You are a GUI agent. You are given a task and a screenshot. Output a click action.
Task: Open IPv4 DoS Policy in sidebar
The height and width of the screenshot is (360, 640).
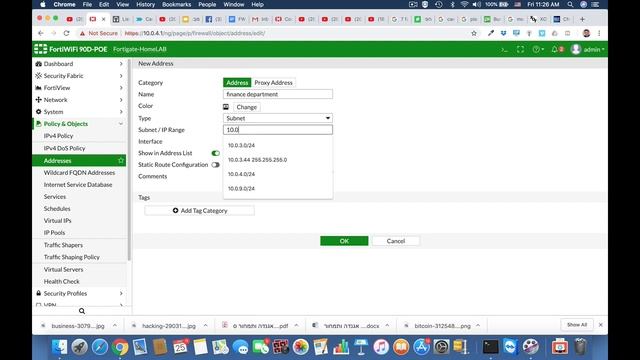tap(64, 148)
